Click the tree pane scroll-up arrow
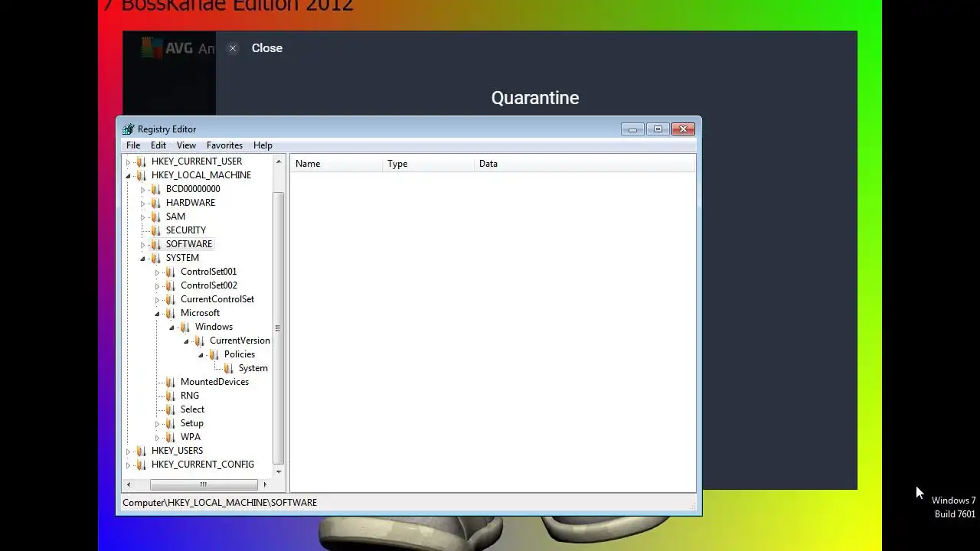980x551 pixels. 279,161
